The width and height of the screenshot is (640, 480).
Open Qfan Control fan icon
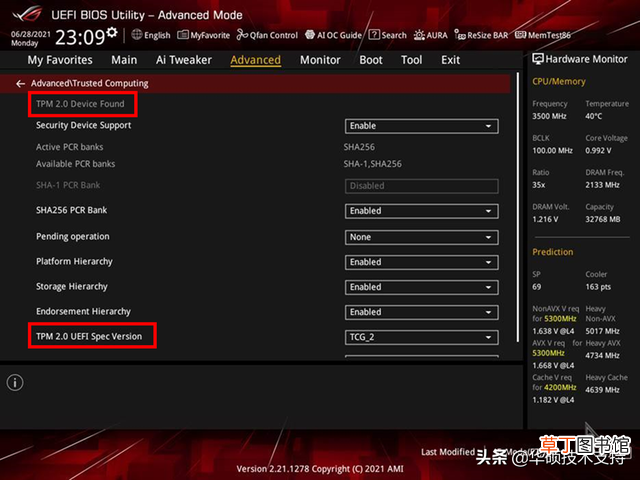pyautogui.click(x=242, y=35)
